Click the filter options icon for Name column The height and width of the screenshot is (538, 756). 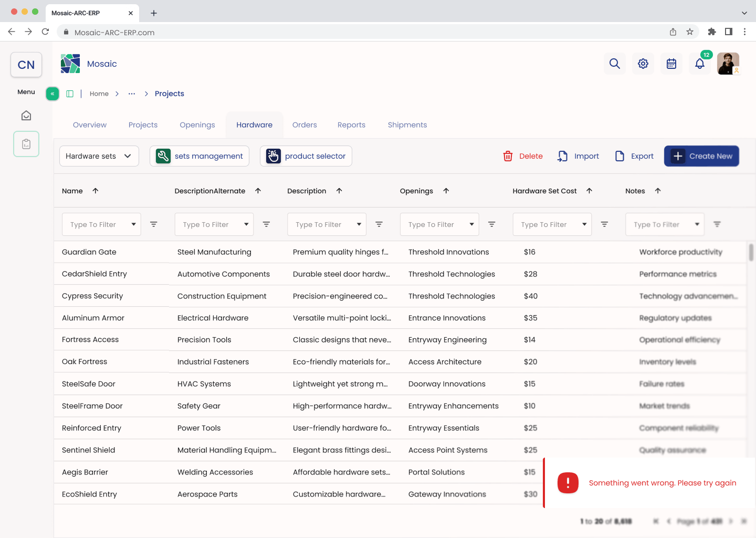pos(154,224)
